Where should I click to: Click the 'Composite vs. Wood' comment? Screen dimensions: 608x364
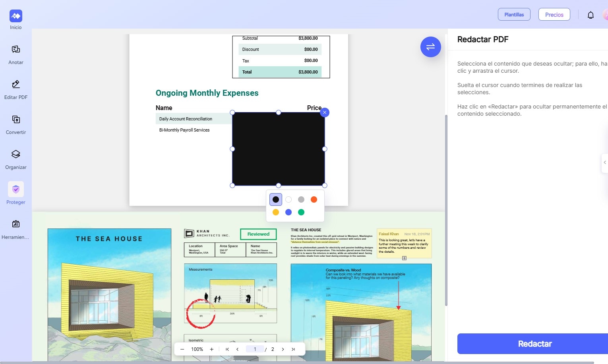point(365,274)
